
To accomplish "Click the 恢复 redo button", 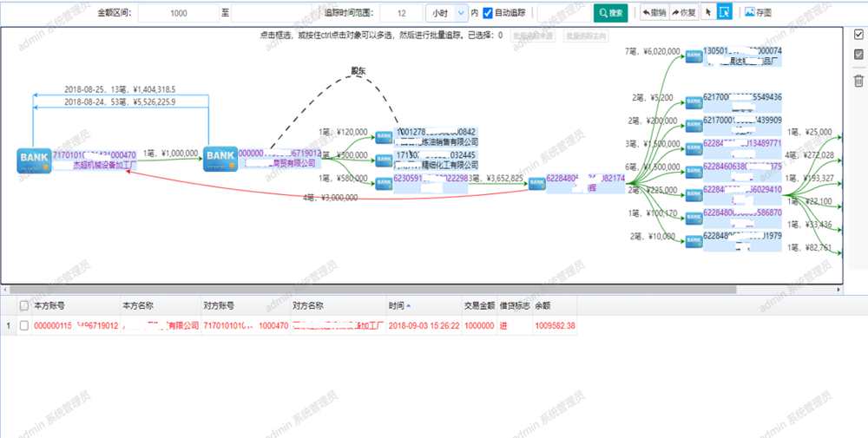I will [684, 13].
